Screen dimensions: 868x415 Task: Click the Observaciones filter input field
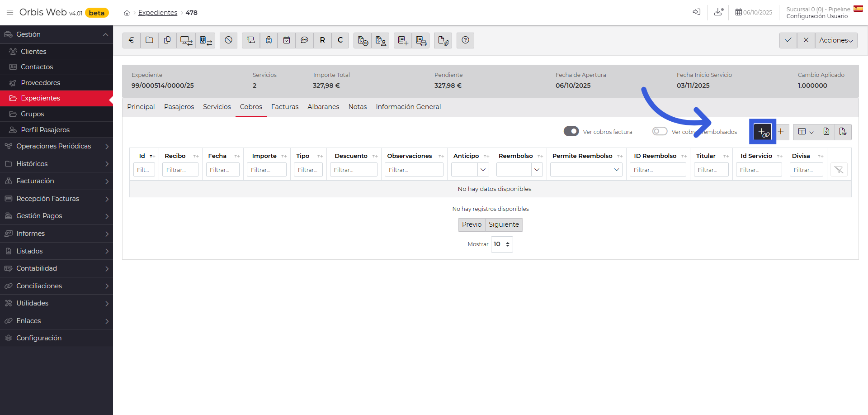[x=414, y=170]
